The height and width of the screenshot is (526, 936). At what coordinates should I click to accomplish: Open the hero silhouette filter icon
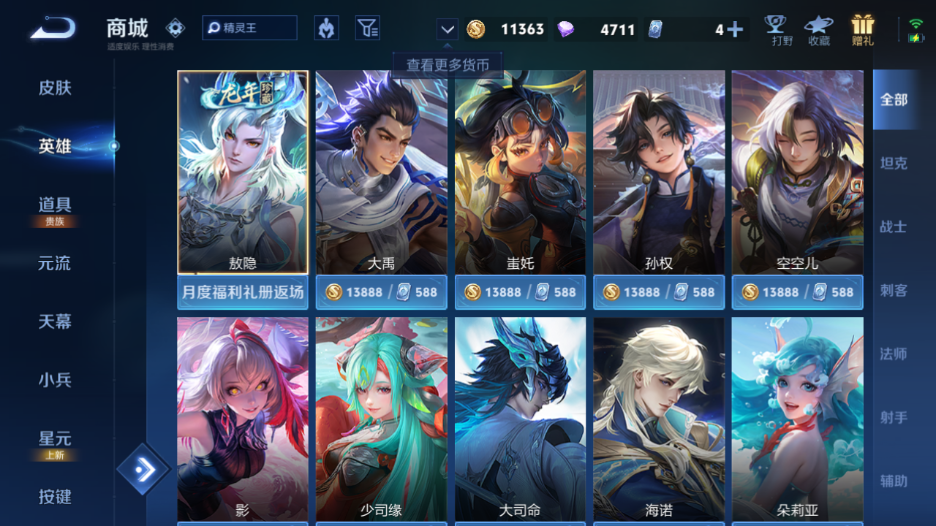(x=327, y=28)
